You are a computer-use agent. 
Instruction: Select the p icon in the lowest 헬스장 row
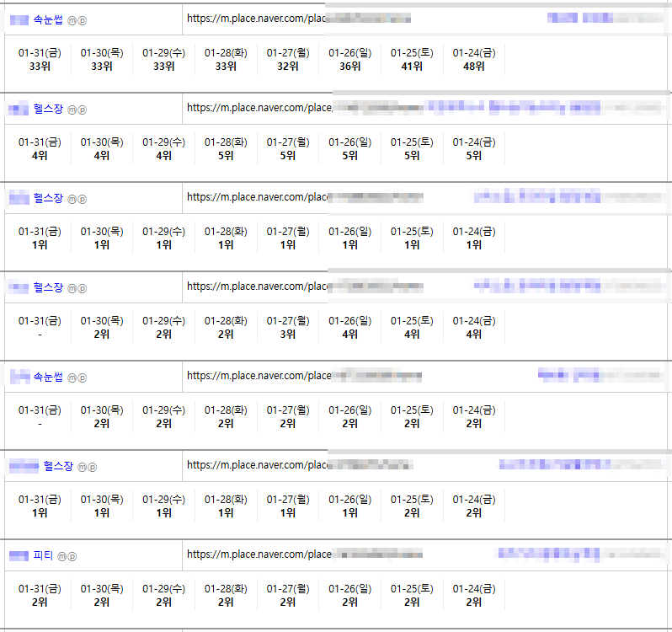click(x=92, y=467)
